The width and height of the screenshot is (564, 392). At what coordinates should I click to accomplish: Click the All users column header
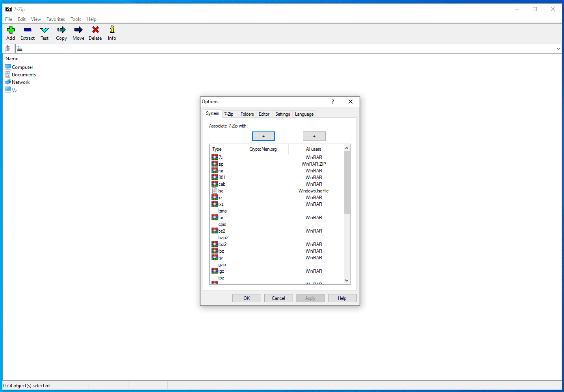coord(314,149)
